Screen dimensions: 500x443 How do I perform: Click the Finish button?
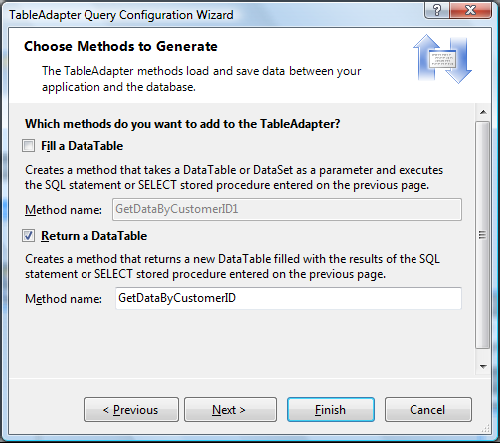[331, 410]
